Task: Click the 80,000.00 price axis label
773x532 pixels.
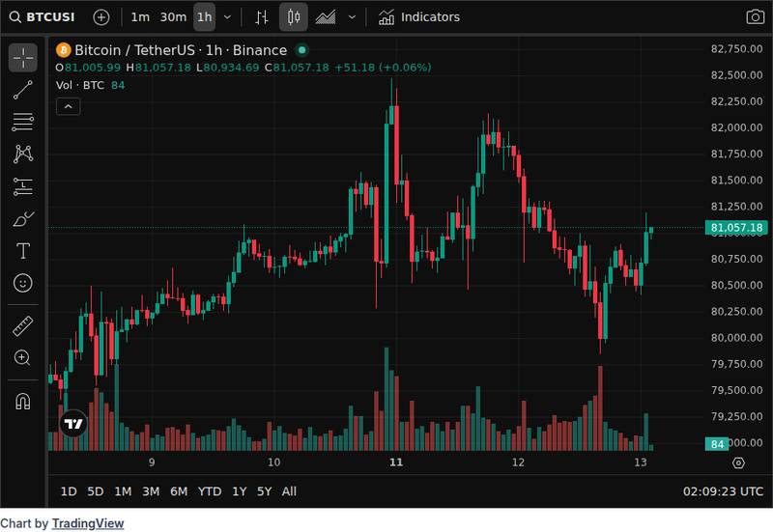Action: [x=736, y=337]
